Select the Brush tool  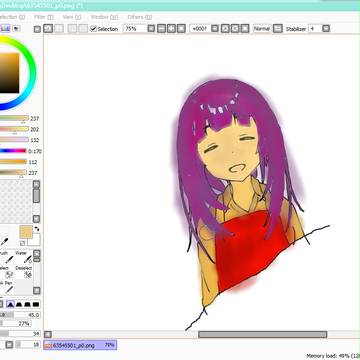[x=7, y=257]
